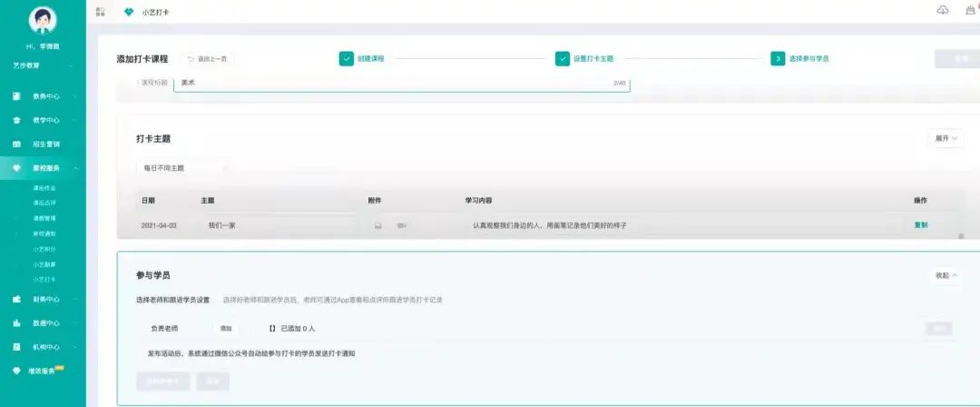
Task: Click step 2 设置打卡主题 checkmark
Action: [x=563, y=58]
